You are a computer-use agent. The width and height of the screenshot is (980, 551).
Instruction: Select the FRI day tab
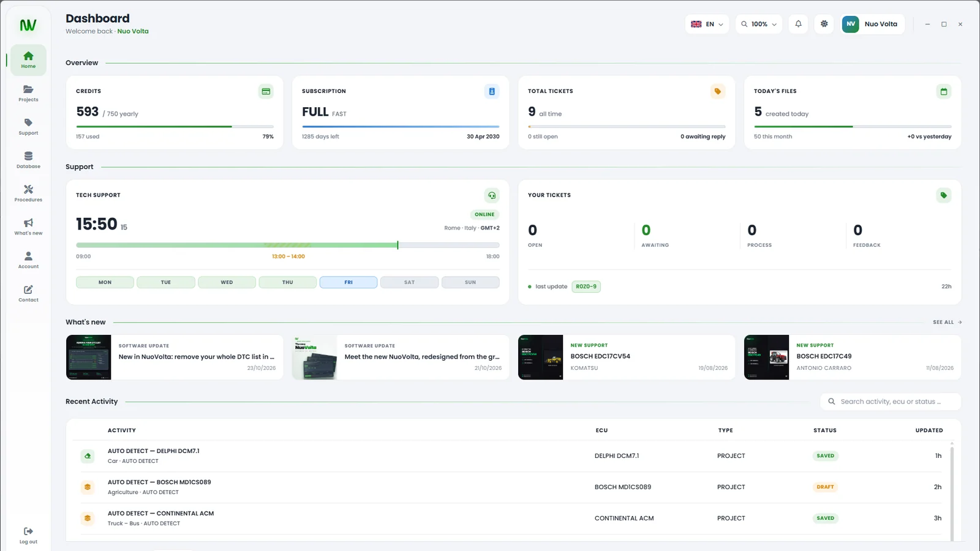(349, 282)
